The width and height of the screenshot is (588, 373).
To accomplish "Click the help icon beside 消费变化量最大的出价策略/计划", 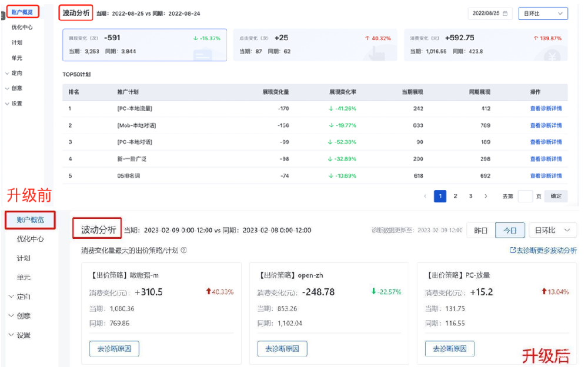I will click(x=184, y=250).
